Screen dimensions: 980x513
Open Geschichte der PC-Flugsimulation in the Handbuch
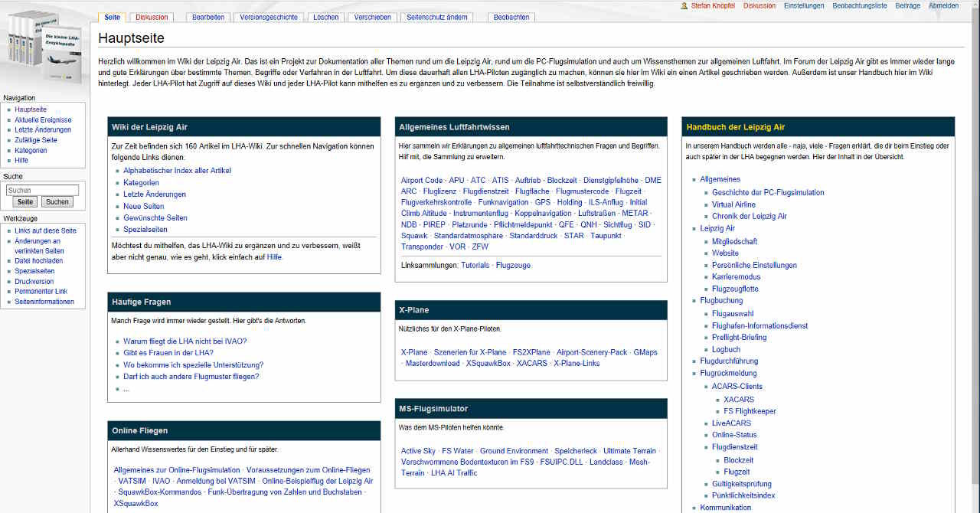click(766, 192)
